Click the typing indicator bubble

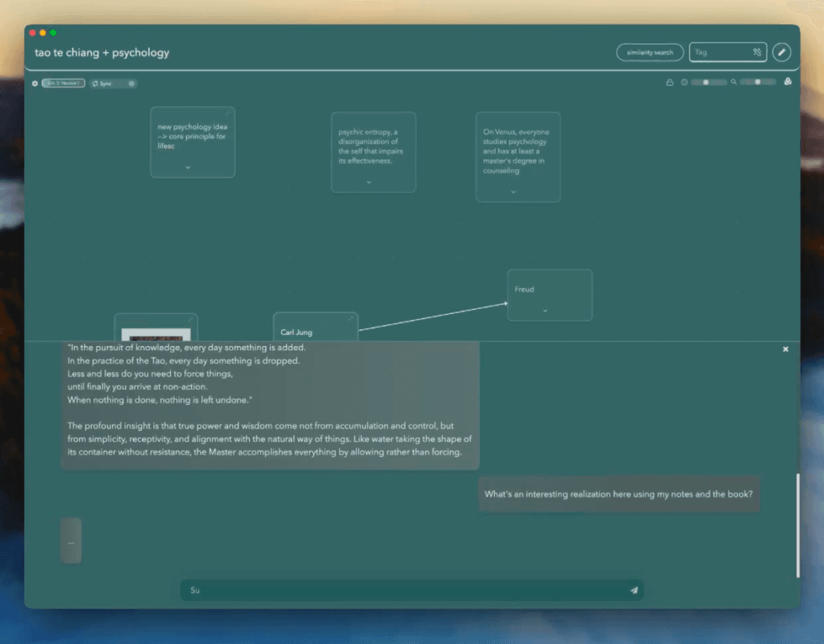[71, 540]
